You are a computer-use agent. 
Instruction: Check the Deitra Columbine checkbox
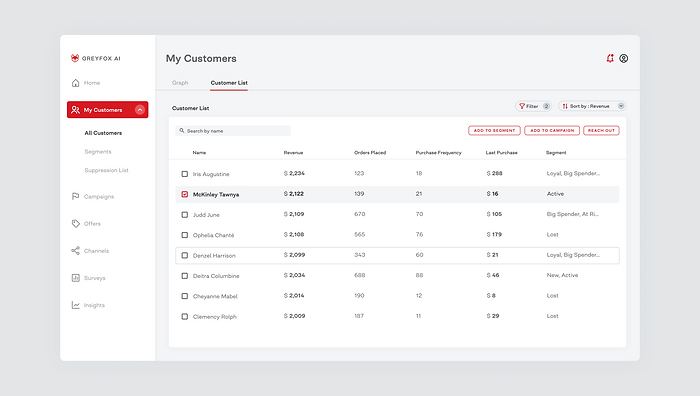coord(184,276)
